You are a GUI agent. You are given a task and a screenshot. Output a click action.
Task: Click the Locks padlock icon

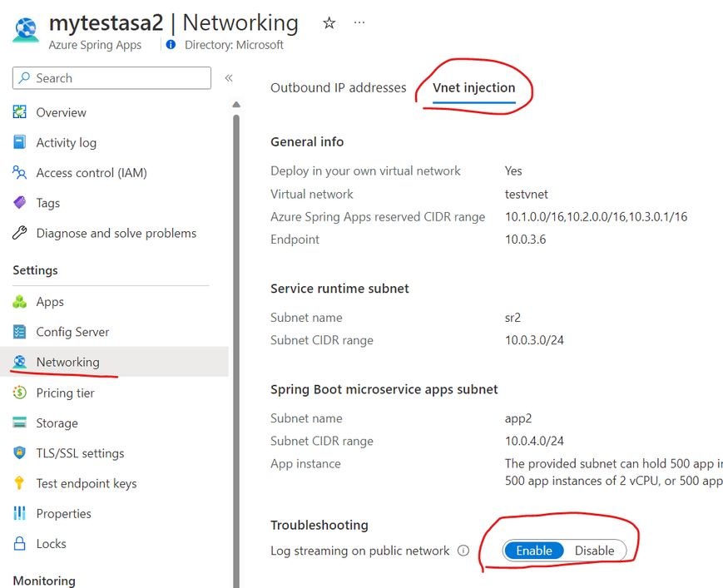coord(19,544)
